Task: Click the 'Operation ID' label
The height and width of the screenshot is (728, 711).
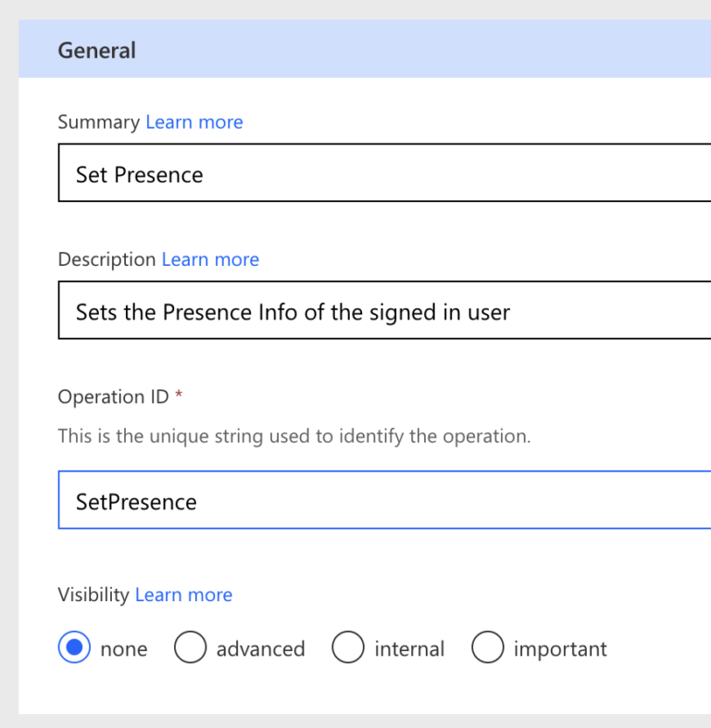Action: pyautogui.click(x=113, y=397)
